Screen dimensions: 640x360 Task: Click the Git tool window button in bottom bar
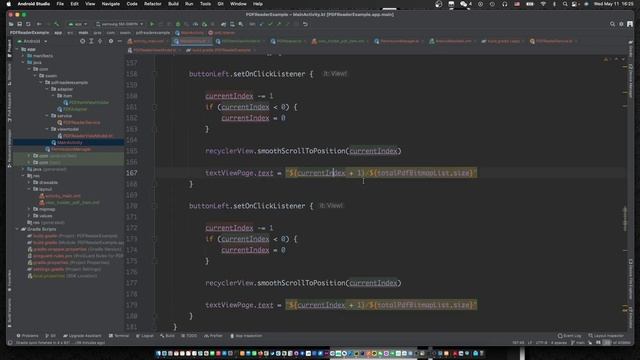click(x=51, y=336)
